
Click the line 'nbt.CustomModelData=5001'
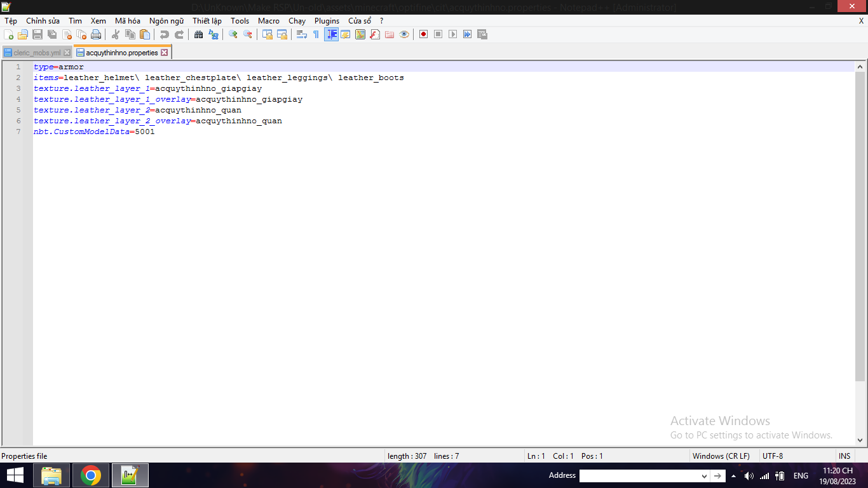point(94,132)
